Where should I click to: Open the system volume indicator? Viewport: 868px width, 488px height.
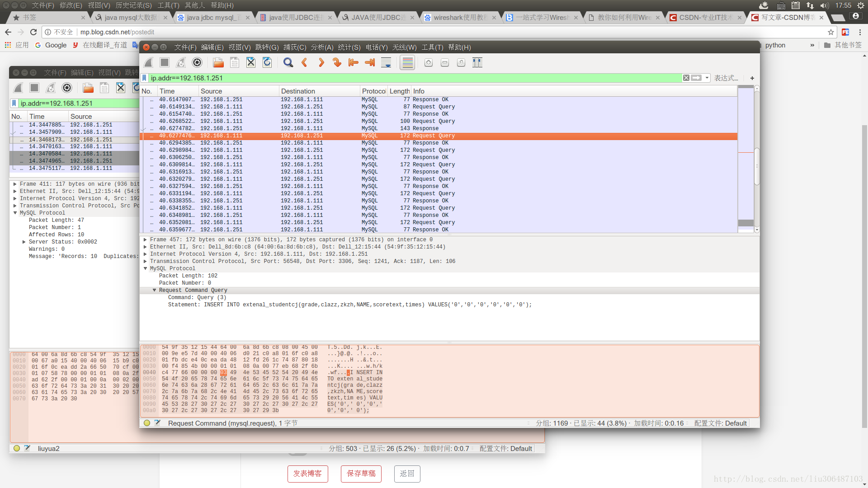click(x=825, y=5)
